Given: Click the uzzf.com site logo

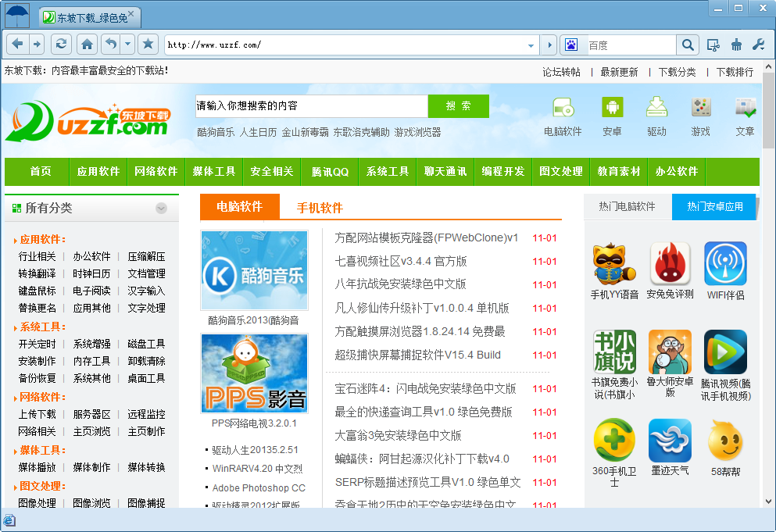Looking at the screenshot, I should click(x=88, y=121).
